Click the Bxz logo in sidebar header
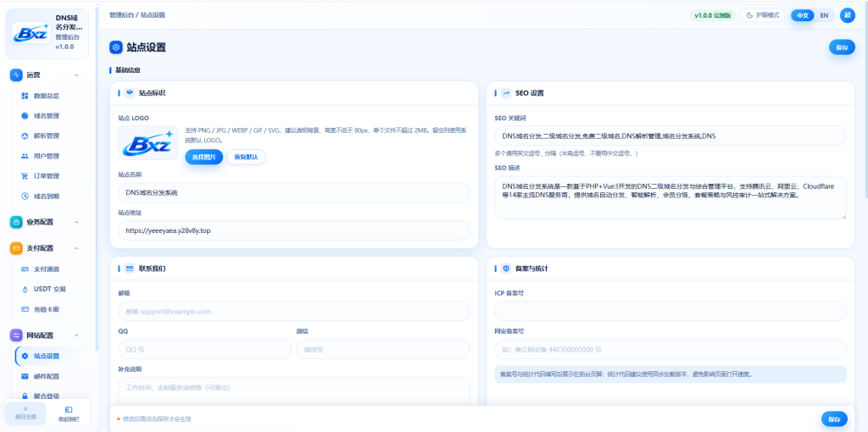The height and width of the screenshot is (432, 868). pyautogui.click(x=31, y=33)
